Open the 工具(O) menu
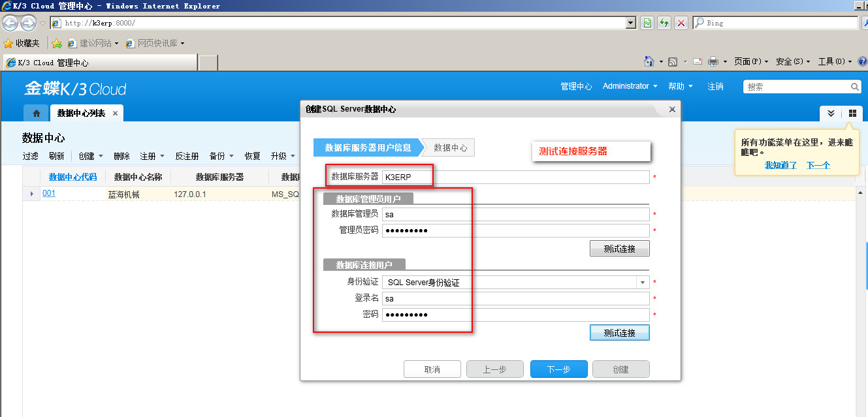Image resolution: width=868 pixels, height=417 pixels. tap(835, 61)
